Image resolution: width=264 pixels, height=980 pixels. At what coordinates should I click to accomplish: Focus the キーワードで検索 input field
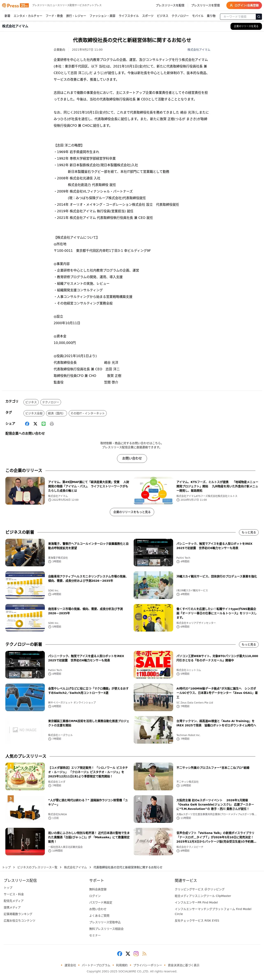[238, 17]
